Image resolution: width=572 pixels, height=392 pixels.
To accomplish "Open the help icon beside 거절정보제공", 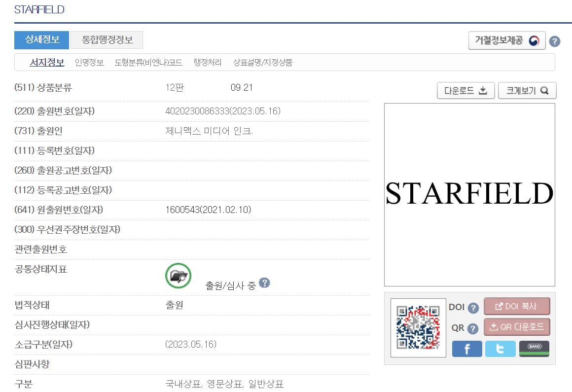I will click(x=554, y=41).
